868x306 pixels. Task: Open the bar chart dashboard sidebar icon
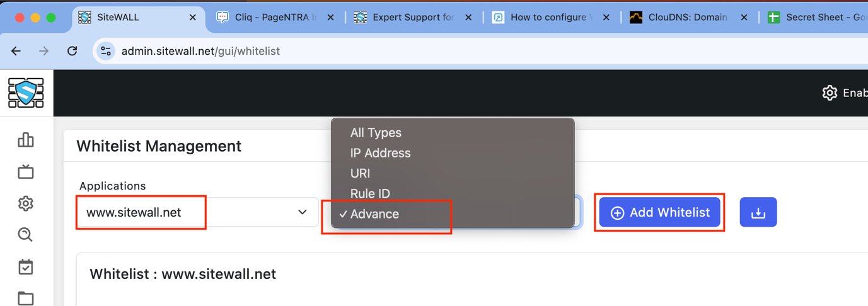point(26,140)
